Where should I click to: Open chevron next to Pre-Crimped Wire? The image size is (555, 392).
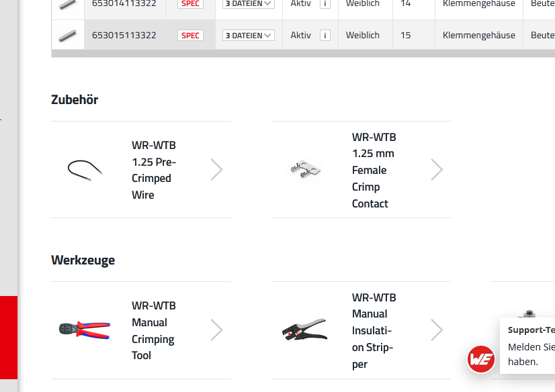click(216, 170)
